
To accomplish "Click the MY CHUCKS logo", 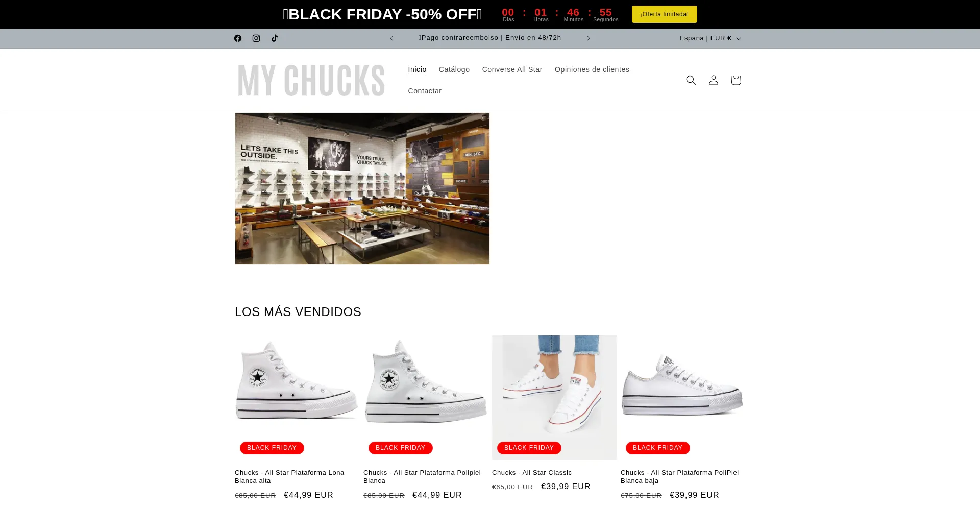I will pos(311,80).
